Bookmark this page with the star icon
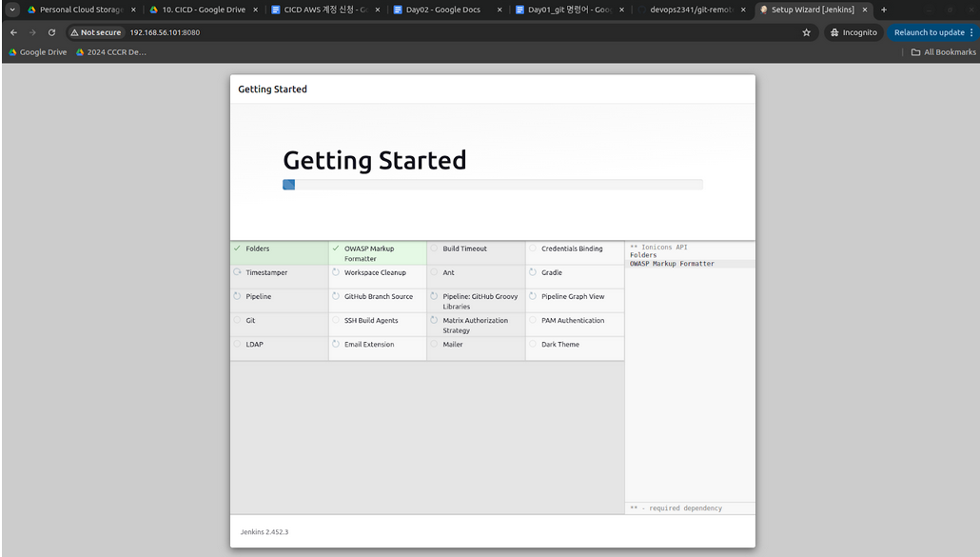 point(806,32)
